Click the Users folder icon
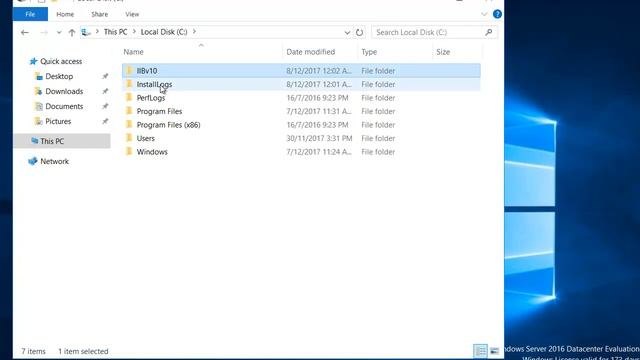The height and width of the screenshot is (360, 640). click(x=129, y=138)
